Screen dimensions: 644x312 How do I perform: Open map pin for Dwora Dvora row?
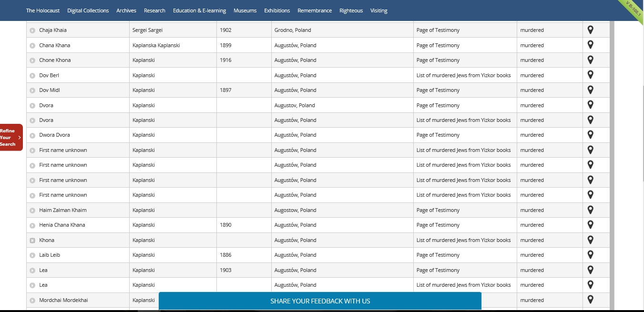(x=590, y=135)
